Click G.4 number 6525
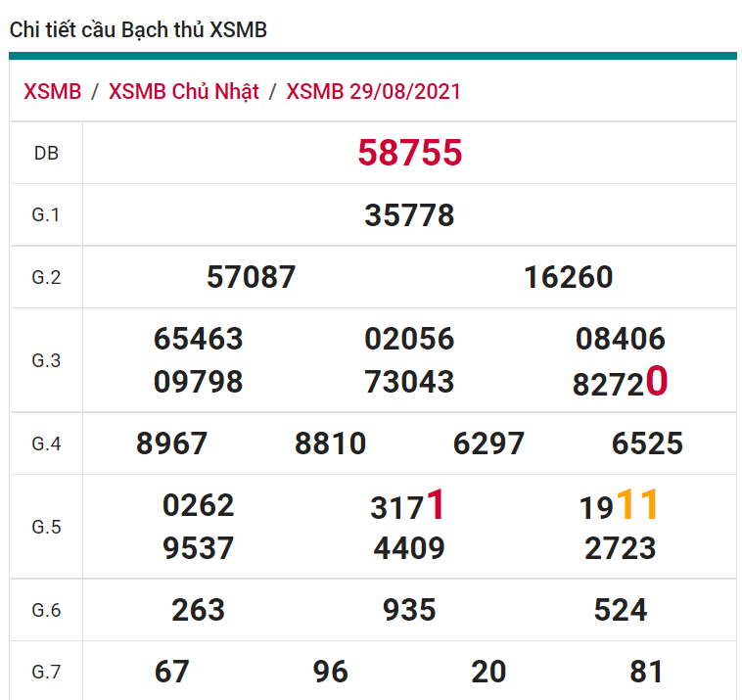 click(x=647, y=443)
